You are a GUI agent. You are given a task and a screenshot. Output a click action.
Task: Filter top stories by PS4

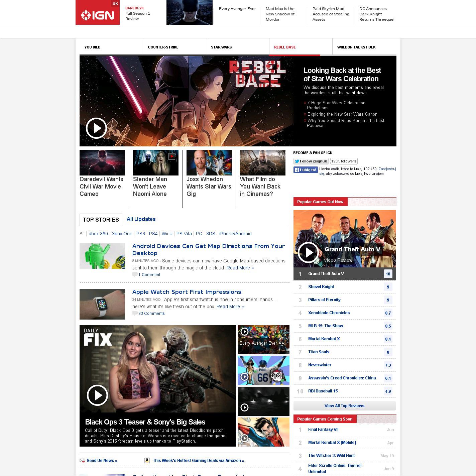click(153, 234)
